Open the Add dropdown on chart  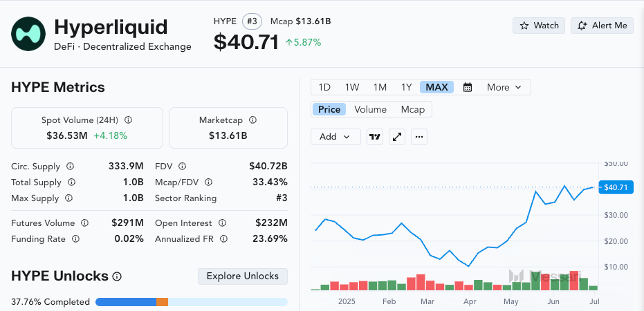(x=335, y=137)
